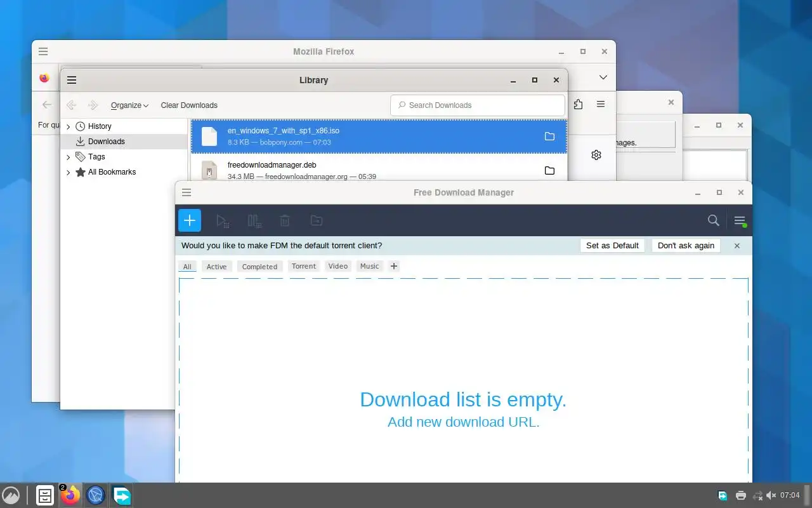This screenshot has height=508, width=812.
Task: Click the printer icon in system tray
Action: pos(740,495)
